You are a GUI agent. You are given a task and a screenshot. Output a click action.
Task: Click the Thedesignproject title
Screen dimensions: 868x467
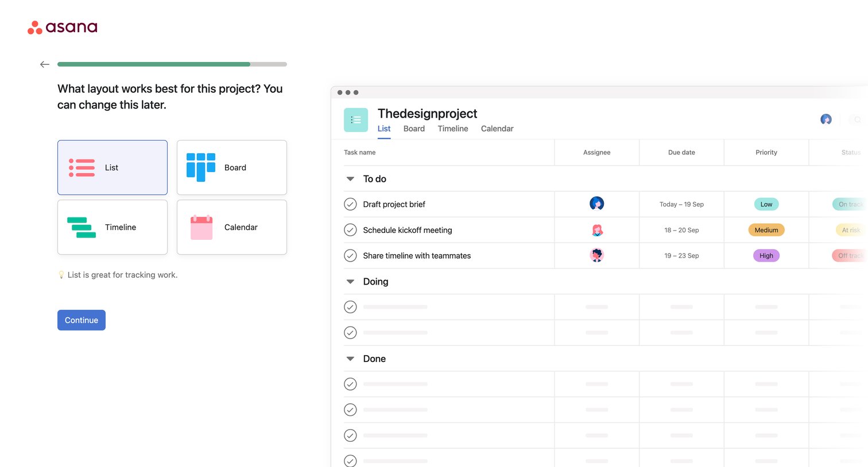point(427,114)
